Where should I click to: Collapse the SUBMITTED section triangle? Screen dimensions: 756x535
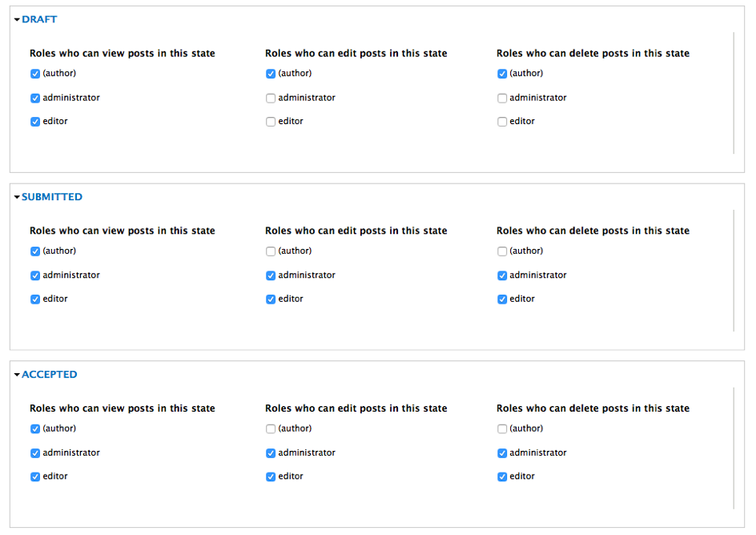click(x=17, y=197)
